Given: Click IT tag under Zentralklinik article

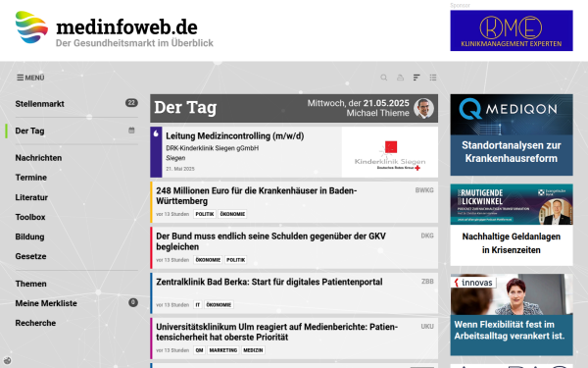Looking at the screenshot, I should [x=198, y=305].
